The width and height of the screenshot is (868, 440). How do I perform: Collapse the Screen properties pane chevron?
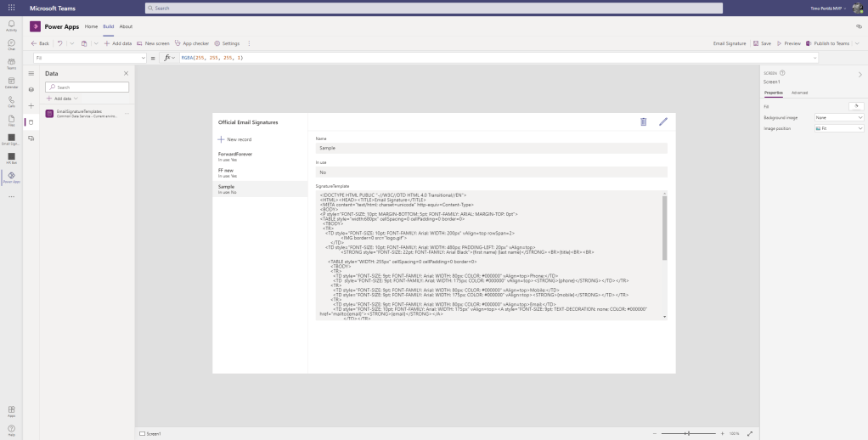[x=860, y=75]
